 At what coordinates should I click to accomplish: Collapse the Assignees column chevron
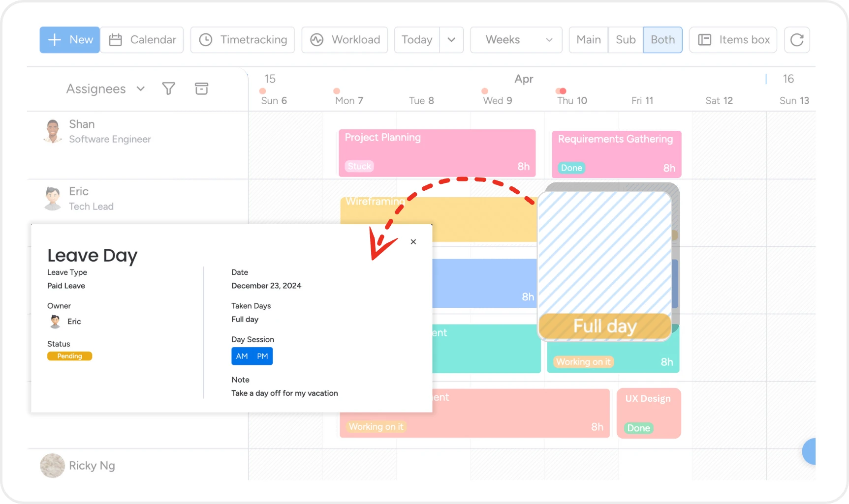[x=141, y=89]
